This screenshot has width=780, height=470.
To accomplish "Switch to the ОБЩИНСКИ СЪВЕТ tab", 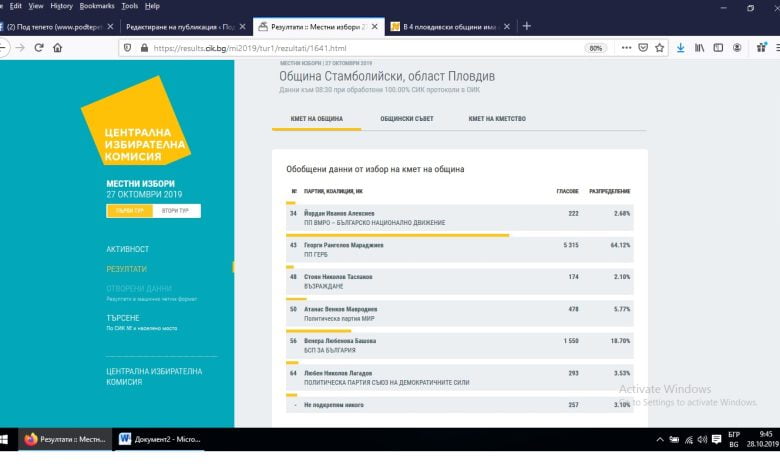I will [407, 119].
